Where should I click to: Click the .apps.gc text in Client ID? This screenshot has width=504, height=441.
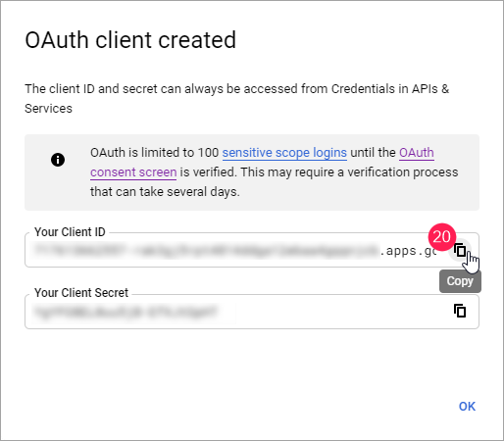click(x=408, y=251)
